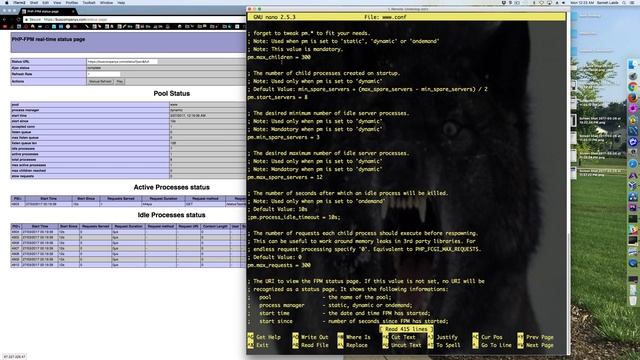Select the PHP-FPM status page browser tab
Screen dimensions: 640x360
pyautogui.click(x=47, y=11)
